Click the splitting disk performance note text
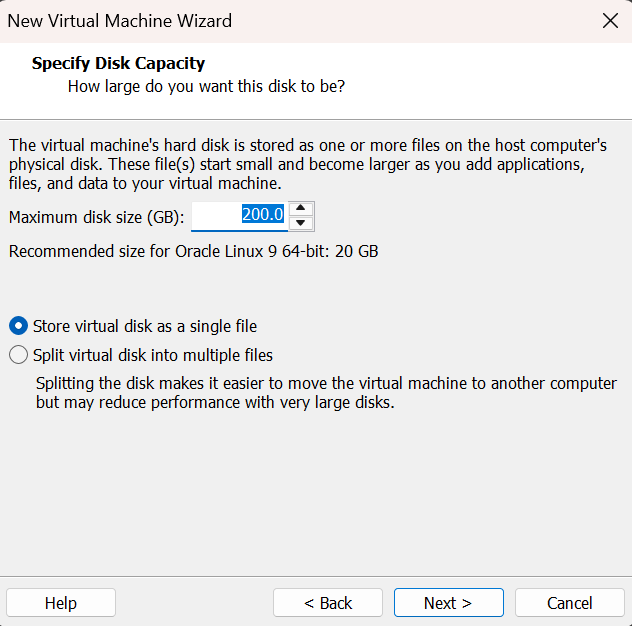 (326, 393)
